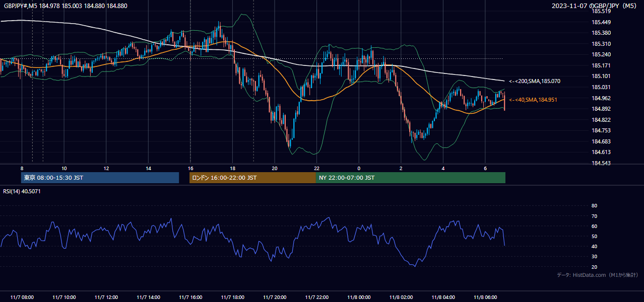Select the NY 22:00-07:00 JST session bar
The height and width of the screenshot is (302, 644).
(411, 178)
